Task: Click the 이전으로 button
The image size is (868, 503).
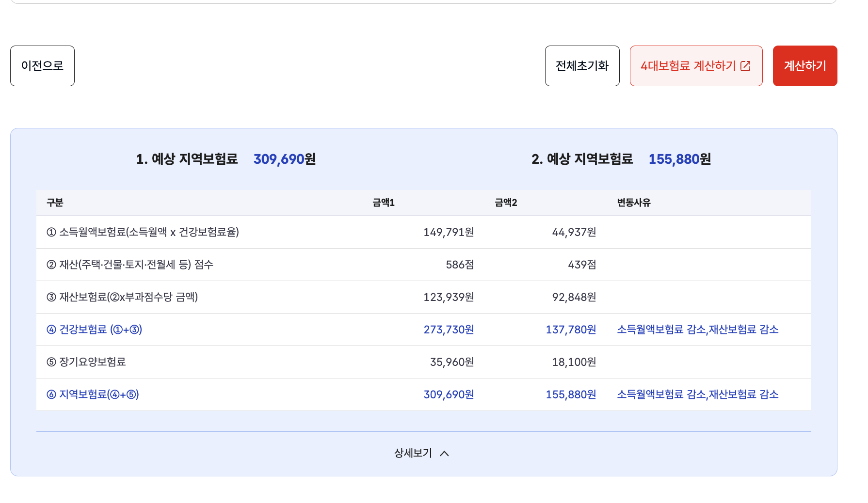Action: pos(42,66)
